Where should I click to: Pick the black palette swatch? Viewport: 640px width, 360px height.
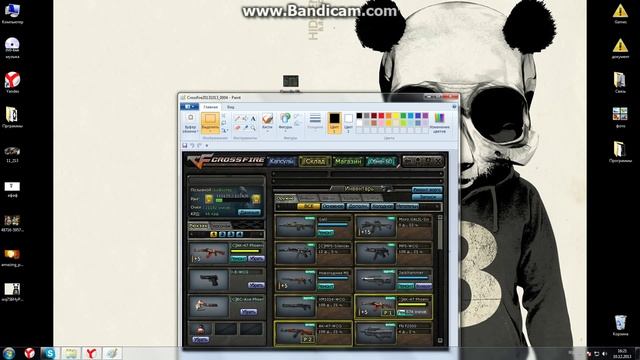click(359, 116)
